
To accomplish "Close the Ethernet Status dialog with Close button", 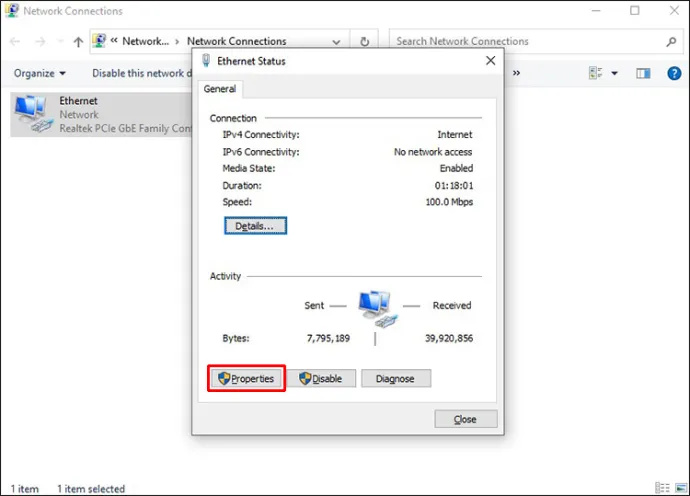I will click(466, 419).
